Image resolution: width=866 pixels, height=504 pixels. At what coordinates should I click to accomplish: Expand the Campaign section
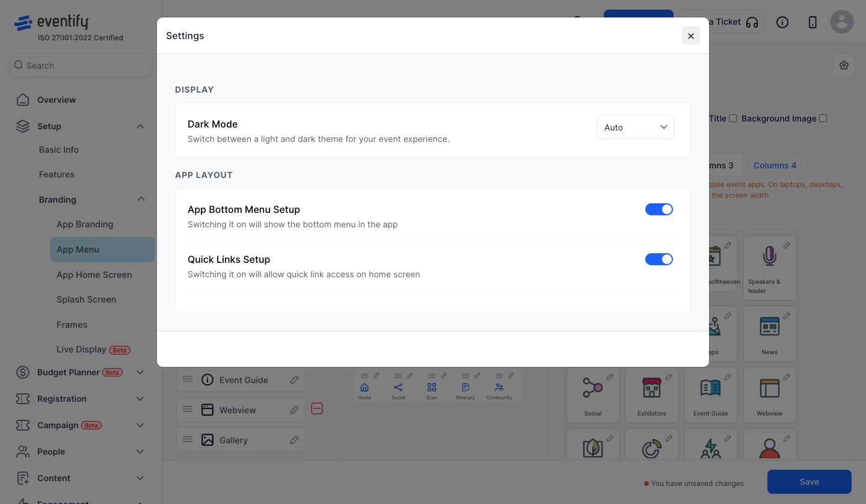tap(140, 425)
